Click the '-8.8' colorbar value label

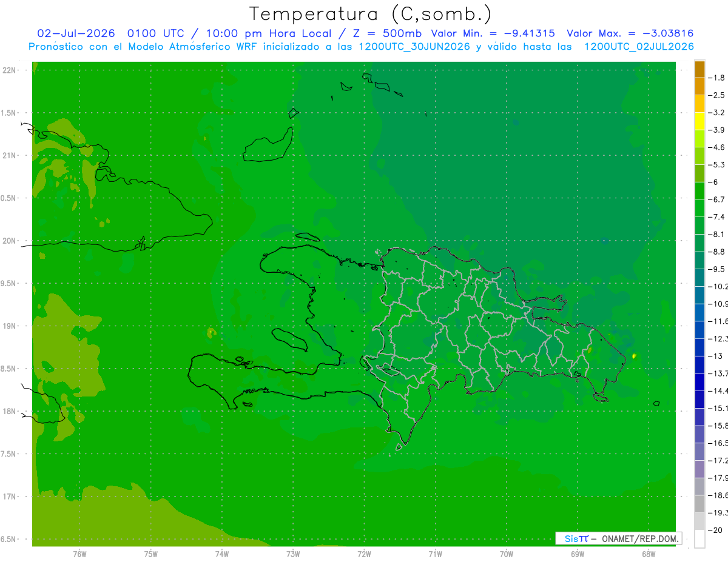(x=716, y=252)
